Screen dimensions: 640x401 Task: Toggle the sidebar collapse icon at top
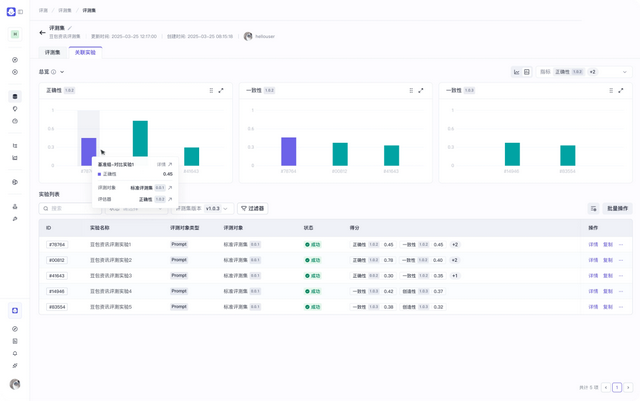21,11
